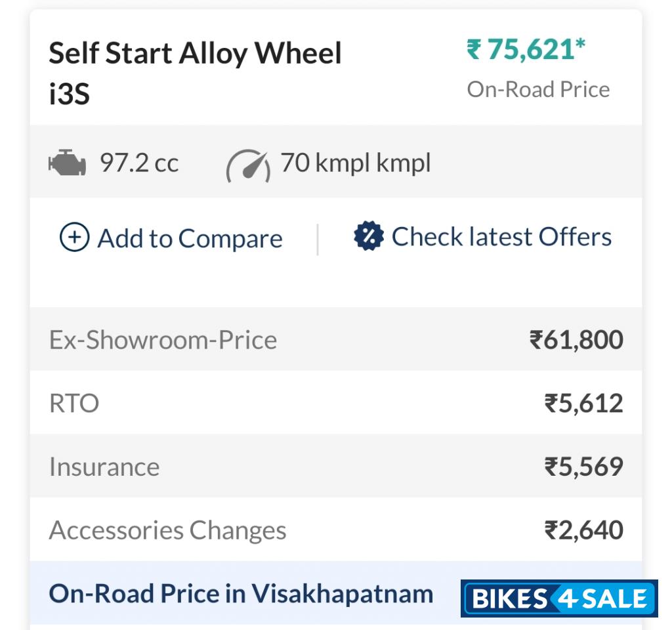Viewport: 672px width, 630px height.
Task: Click the 70 kmpl mileage text
Action: click(x=356, y=162)
